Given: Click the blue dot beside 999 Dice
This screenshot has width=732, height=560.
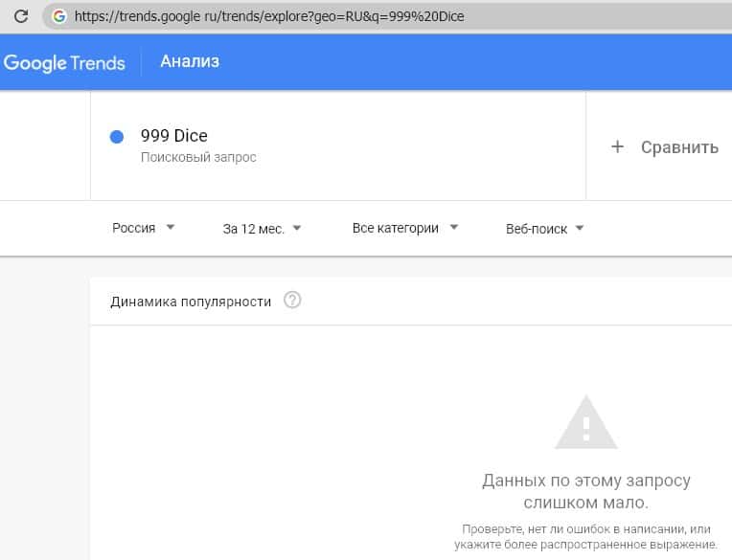Looking at the screenshot, I should point(117,137).
